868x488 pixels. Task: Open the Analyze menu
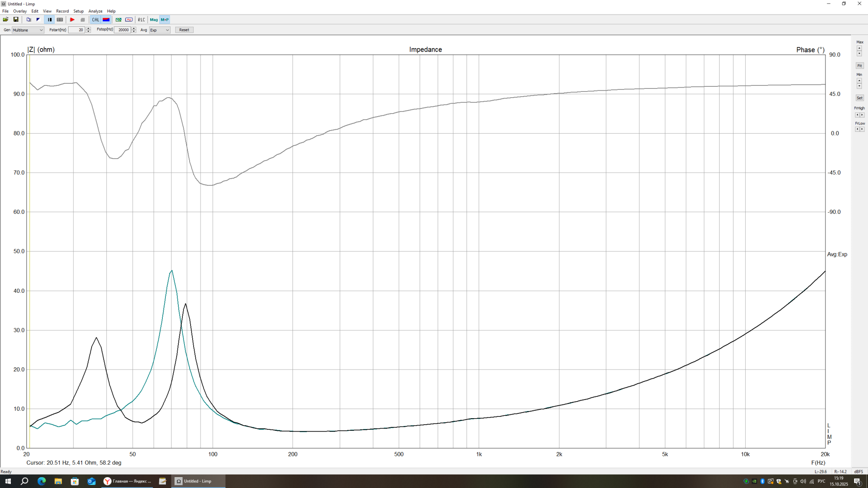pos(95,11)
